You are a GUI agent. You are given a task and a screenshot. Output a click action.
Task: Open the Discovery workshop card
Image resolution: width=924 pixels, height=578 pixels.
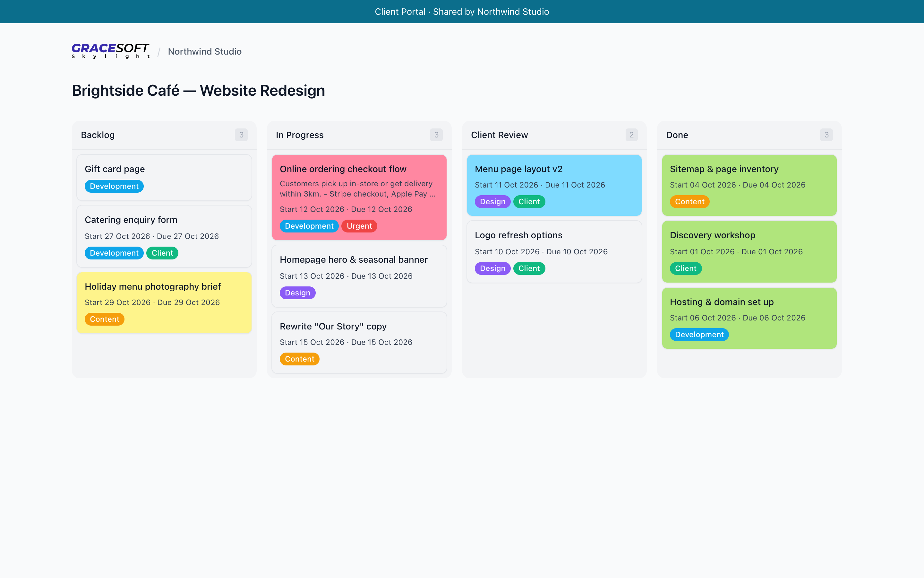[x=749, y=251]
